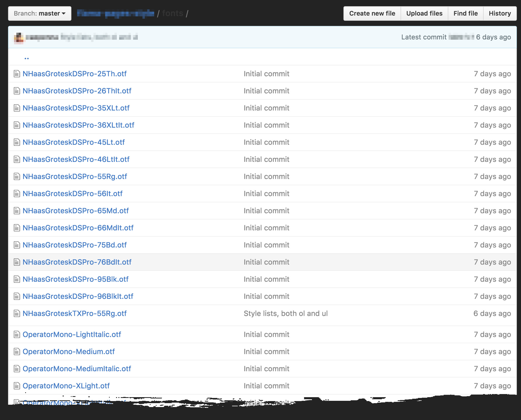Click file icon beside NHaasGroteskDSPro-35XLt.otf
The image size is (521, 420).
point(17,108)
